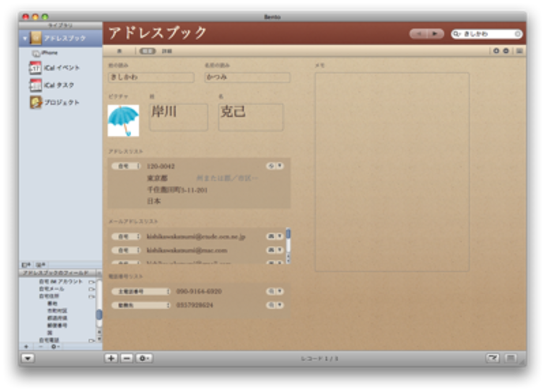Click the small button right of アドレスブックのフィールド header
The width and height of the screenshot is (545, 392).
coord(99,273)
